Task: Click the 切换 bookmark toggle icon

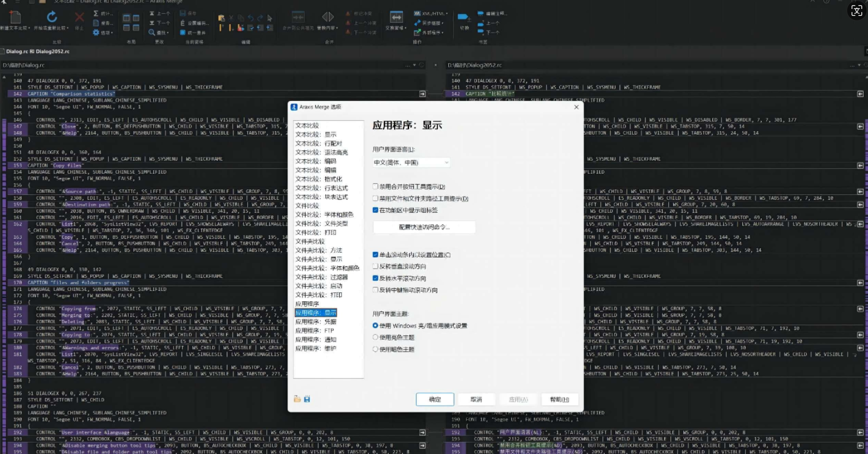Action: point(464,17)
